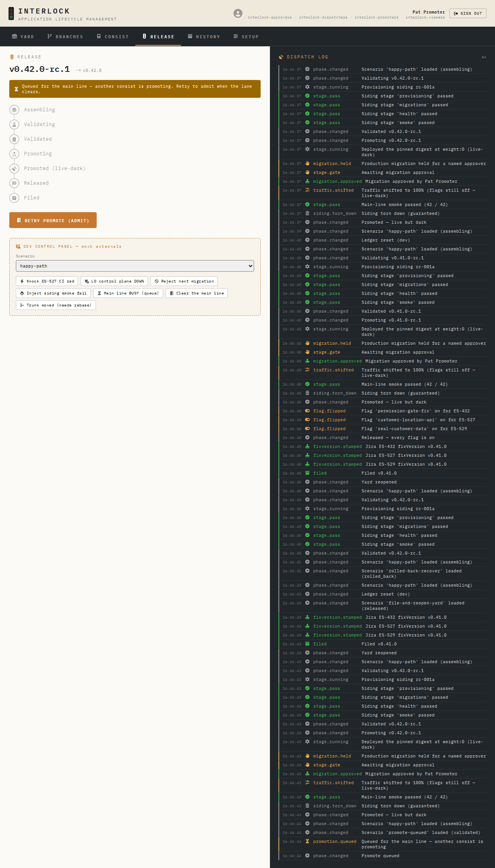Click the Released flag step icon

(x=14, y=183)
